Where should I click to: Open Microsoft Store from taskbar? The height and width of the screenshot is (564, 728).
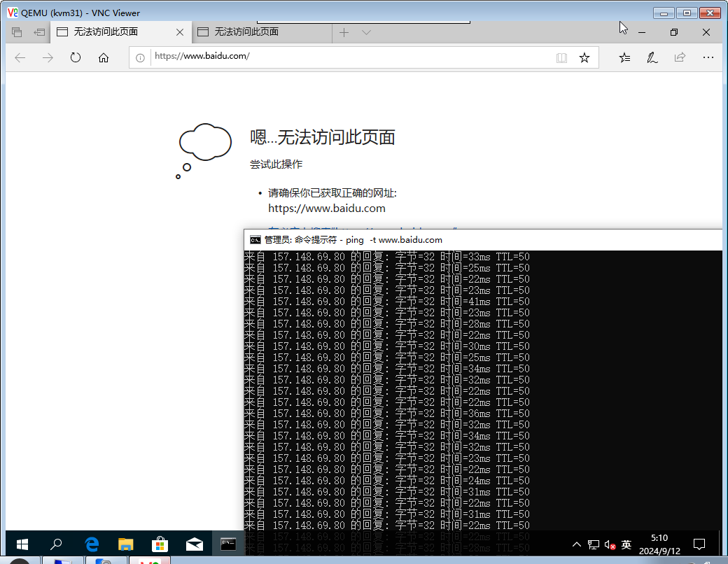[x=160, y=544]
